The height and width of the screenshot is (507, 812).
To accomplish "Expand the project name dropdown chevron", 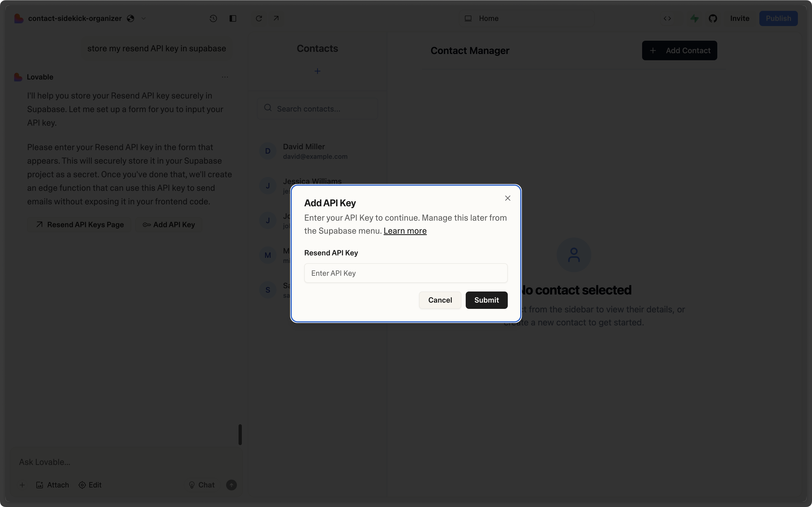I will pyautogui.click(x=144, y=18).
